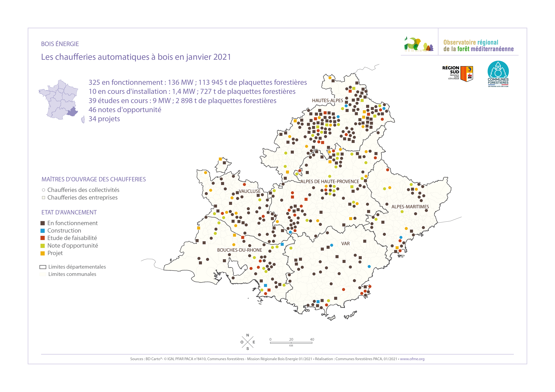Click the 'Observatoire régional' title text
Image resolution: width=555 pixels, height=392 pixels.
pos(471,43)
